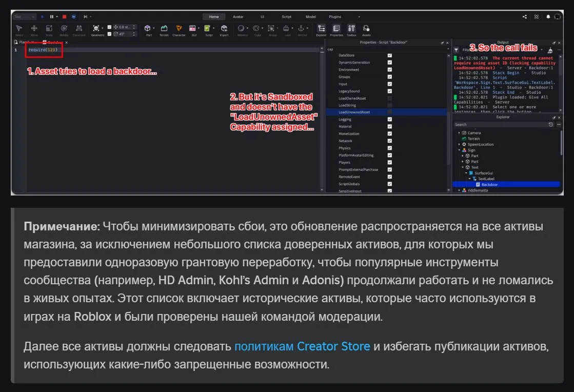This screenshot has width=574, height=392.
Task: Click the Explorer Search field
Action: pos(500,125)
